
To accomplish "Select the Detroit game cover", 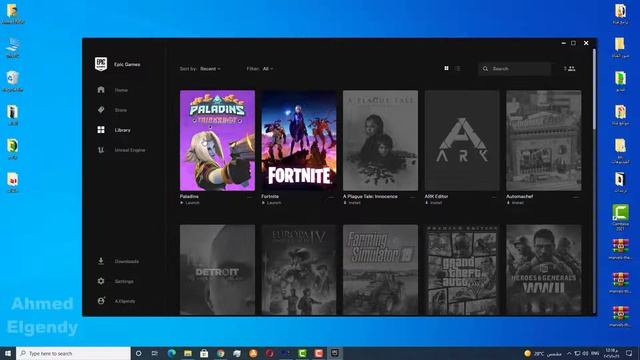I will coord(217,270).
